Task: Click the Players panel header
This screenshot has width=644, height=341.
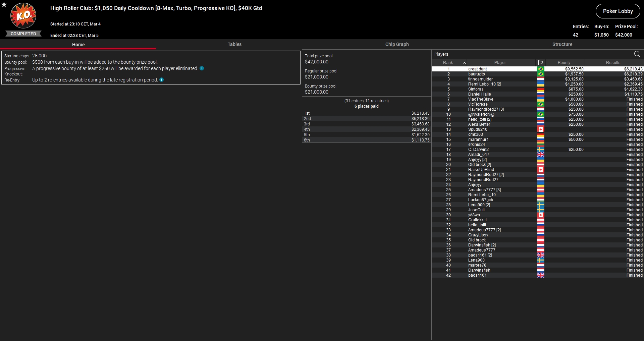Action: tap(441, 54)
